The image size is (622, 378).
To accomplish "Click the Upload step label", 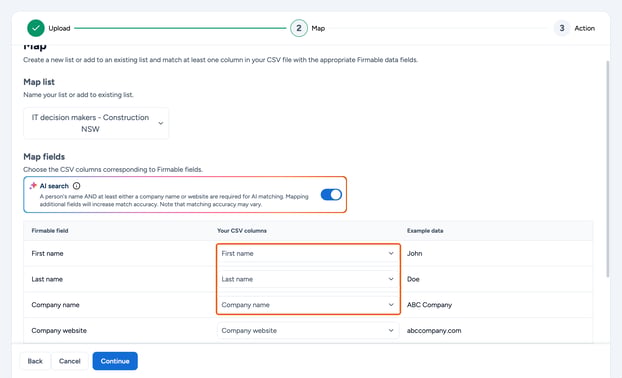I will (x=59, y=28).
